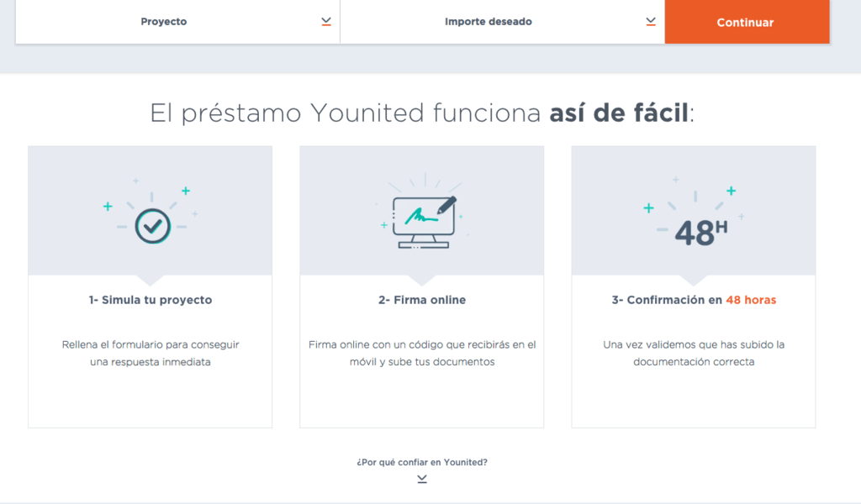861x504 pixels.
Task: Select the '2- Firma online' heading
Action: point(422,300)
